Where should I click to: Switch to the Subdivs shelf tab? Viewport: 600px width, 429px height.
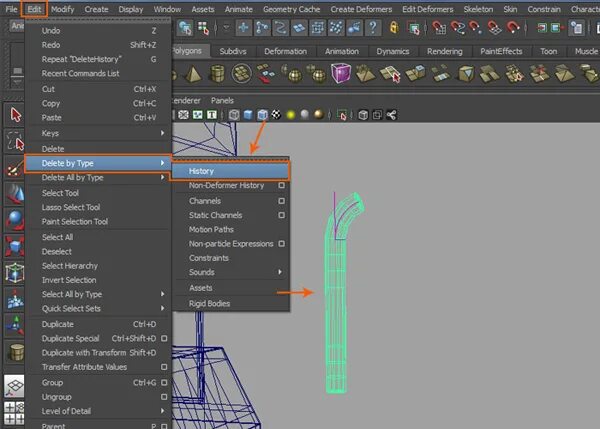coord(233,51)
